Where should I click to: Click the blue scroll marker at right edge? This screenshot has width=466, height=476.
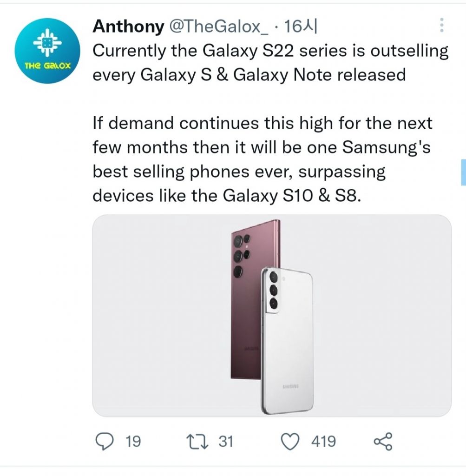[463, 172]
